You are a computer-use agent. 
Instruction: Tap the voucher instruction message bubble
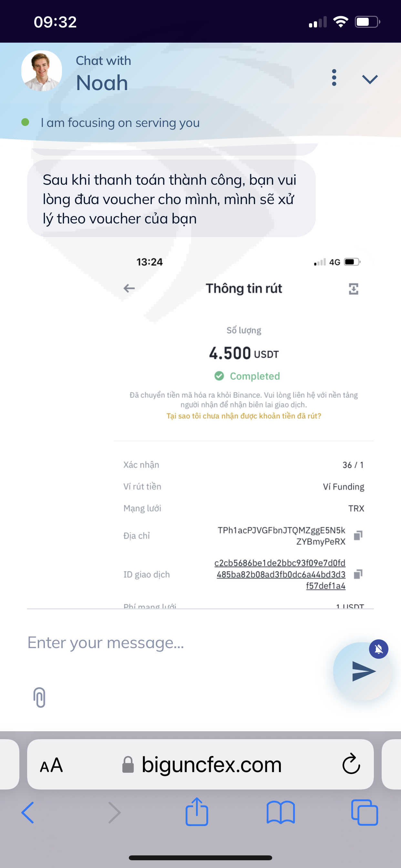point(171,199)
